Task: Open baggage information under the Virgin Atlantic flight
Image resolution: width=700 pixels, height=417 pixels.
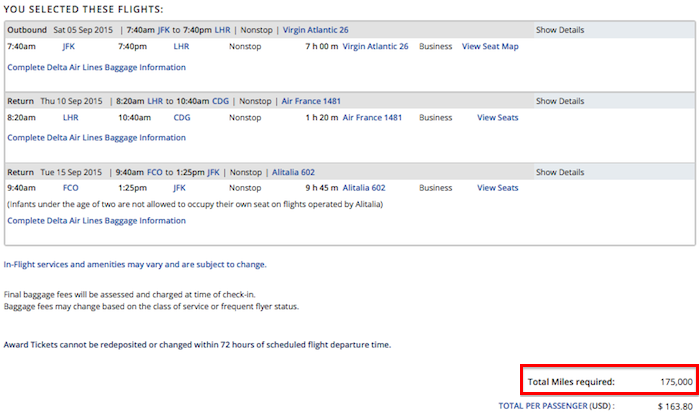Action: pos(96,67)
